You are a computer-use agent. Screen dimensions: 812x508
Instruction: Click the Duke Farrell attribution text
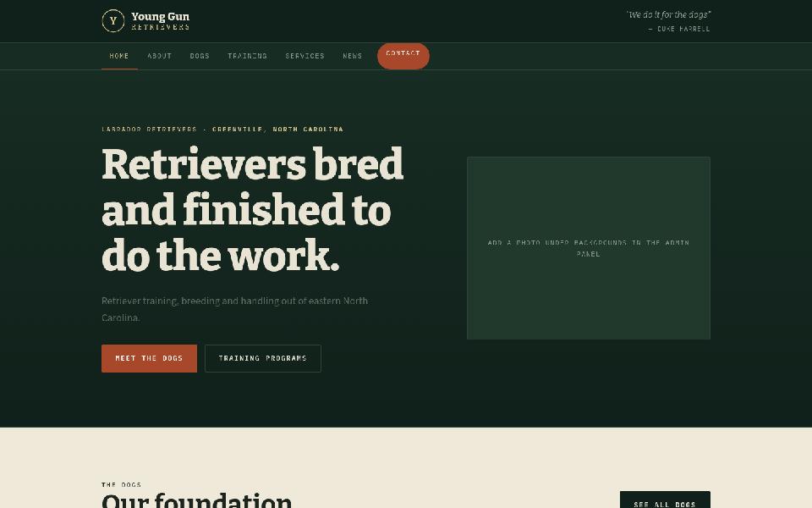[x=679, y=29]
